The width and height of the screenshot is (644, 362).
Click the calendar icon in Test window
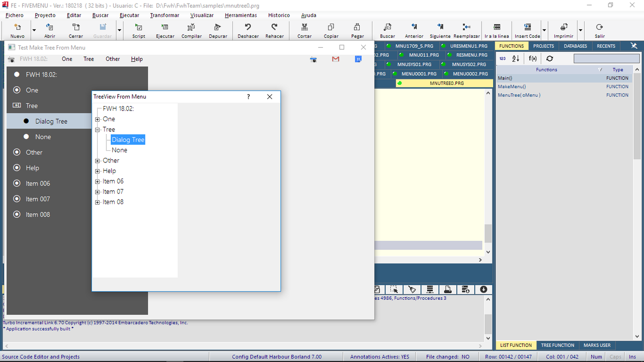pyautogui.click(x=358, y=59)
